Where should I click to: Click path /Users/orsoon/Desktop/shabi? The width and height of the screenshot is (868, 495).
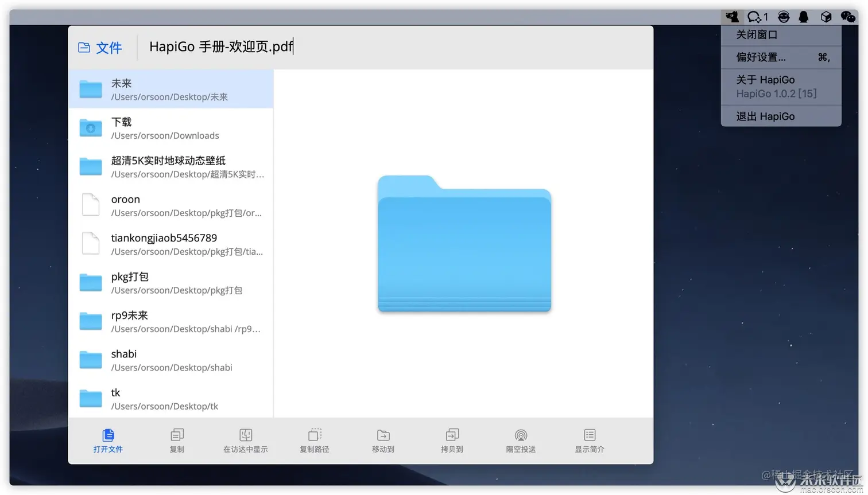coord(172,368)
